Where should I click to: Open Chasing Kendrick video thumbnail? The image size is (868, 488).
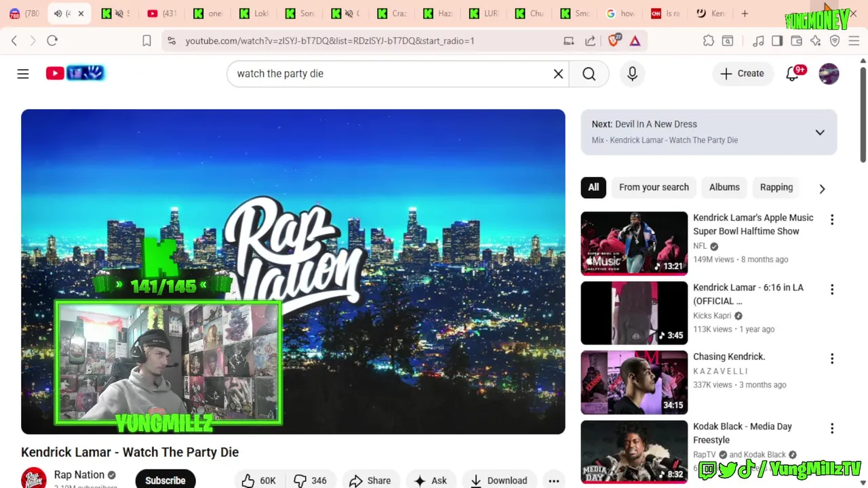point(634,382)
